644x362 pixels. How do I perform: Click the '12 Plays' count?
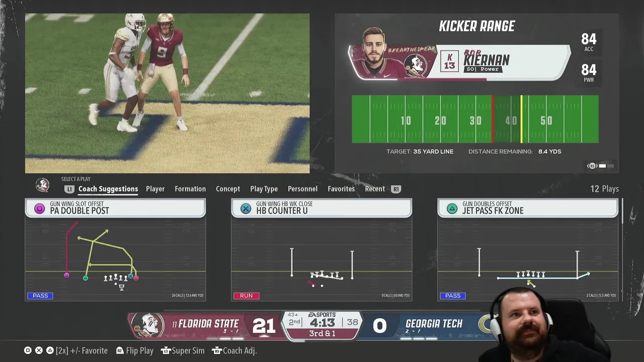(x=604, y=189)
